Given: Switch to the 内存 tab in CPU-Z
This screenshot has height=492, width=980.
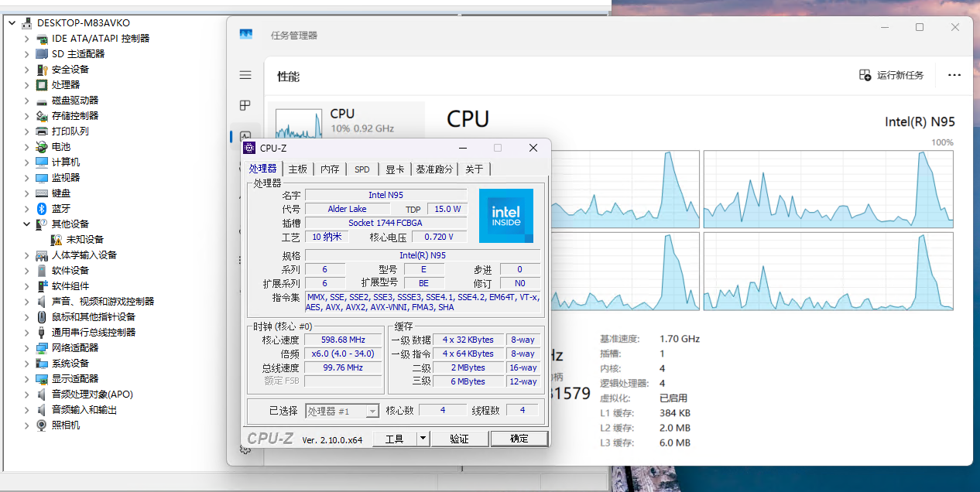Looking at the screenshot, I should coord(330,169).
